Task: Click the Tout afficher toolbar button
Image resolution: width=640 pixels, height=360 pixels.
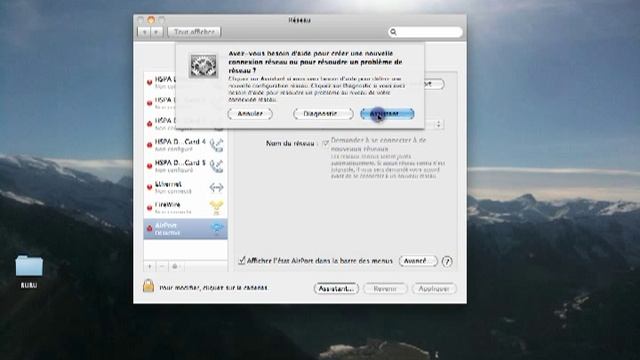Action: pyautogui.click(x=194, y=32)
